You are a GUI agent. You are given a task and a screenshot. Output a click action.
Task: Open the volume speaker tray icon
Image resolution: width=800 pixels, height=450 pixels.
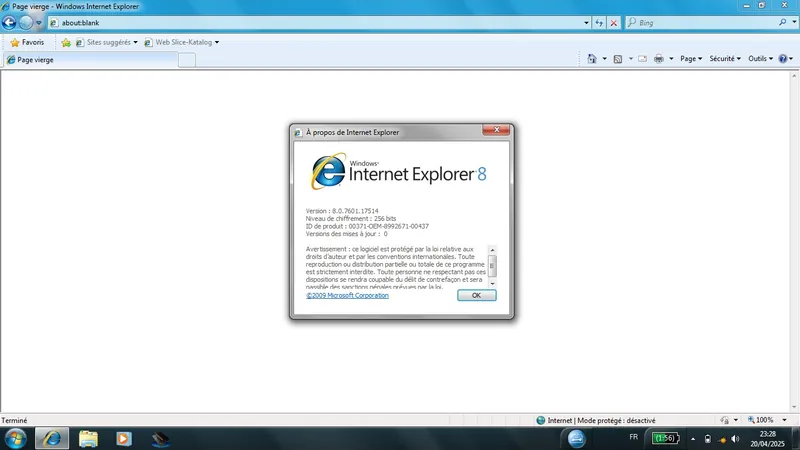(735, 439)
